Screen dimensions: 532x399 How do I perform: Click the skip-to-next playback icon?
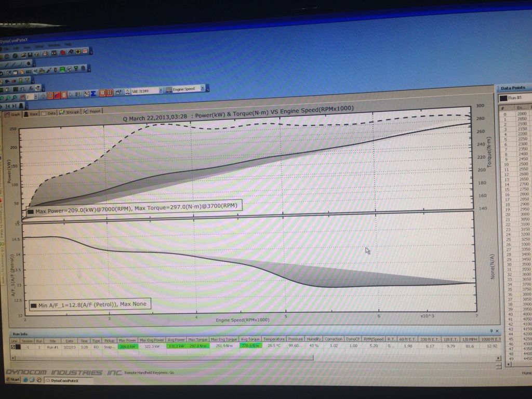click(x=15, y=105)
